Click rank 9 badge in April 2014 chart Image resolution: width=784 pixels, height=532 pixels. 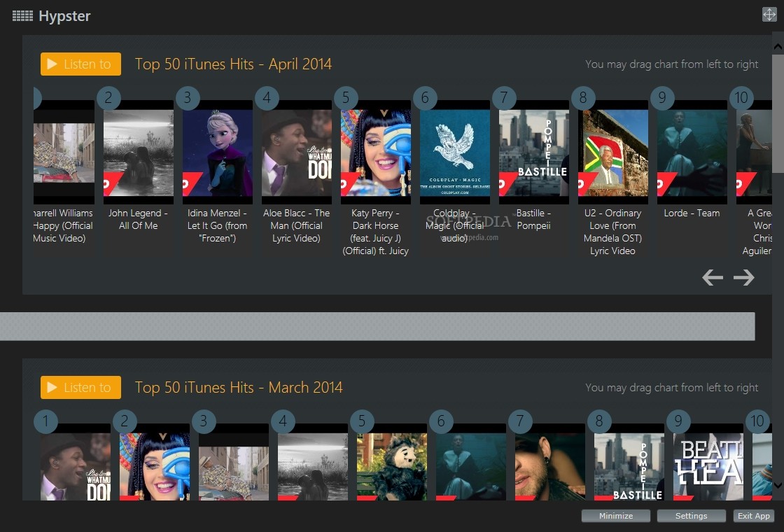coord(662,97)
